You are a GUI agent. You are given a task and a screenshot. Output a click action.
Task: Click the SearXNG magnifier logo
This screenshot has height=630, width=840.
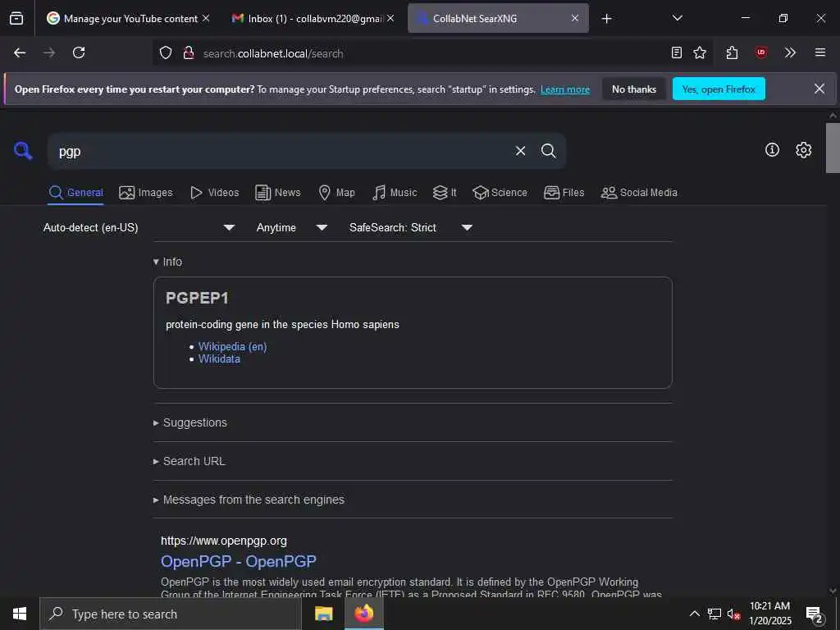23,151
